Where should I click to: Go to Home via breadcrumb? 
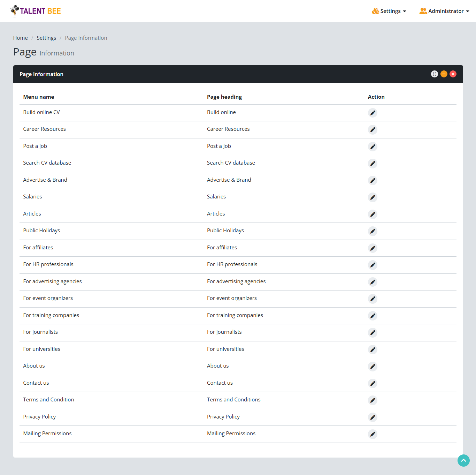[x=21, y=38]
